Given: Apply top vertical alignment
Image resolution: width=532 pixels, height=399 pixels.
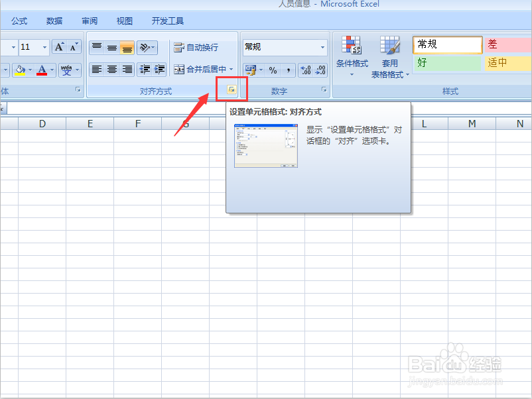Looking at the screenshot, I should (97, 48).
